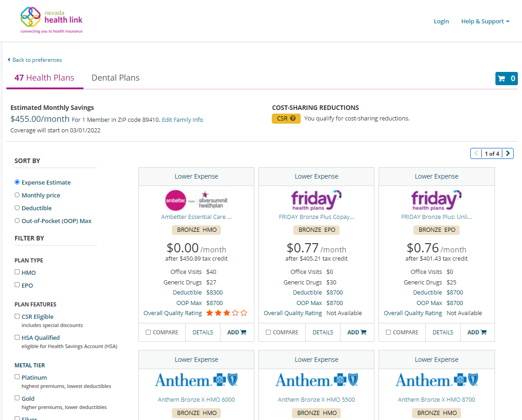This screenshot has height=420, width=522.
Task: Expand Help & Support dropdown
Action: [485, 22]
